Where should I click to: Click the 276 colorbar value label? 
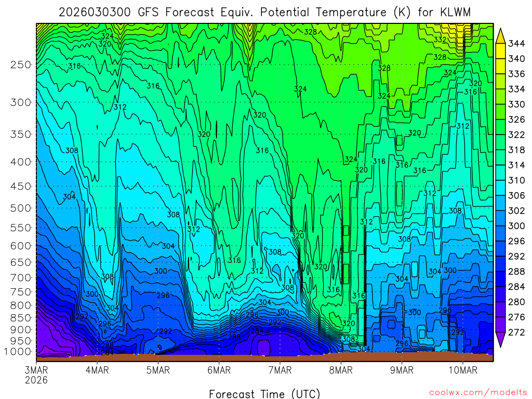tap(516, 317)
